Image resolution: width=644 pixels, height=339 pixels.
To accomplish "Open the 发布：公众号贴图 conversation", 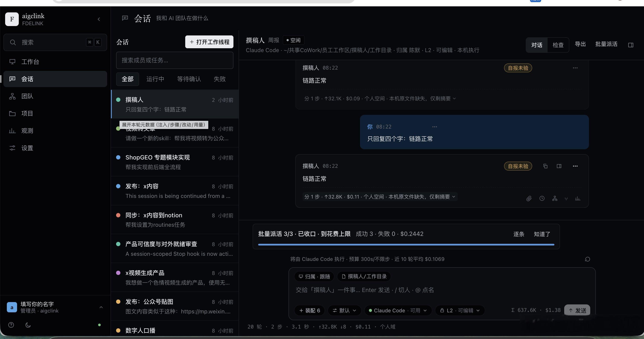I will coord(175,306).
